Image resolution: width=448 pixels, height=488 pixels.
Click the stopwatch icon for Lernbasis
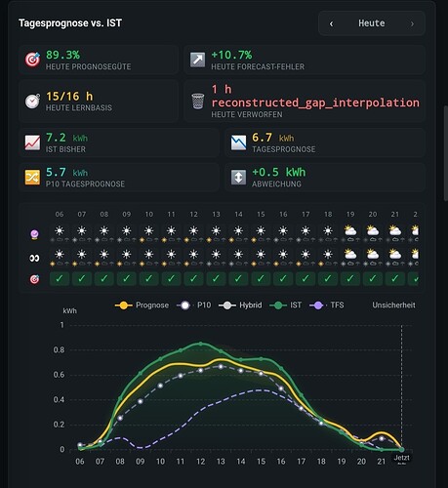pos(33,101)
